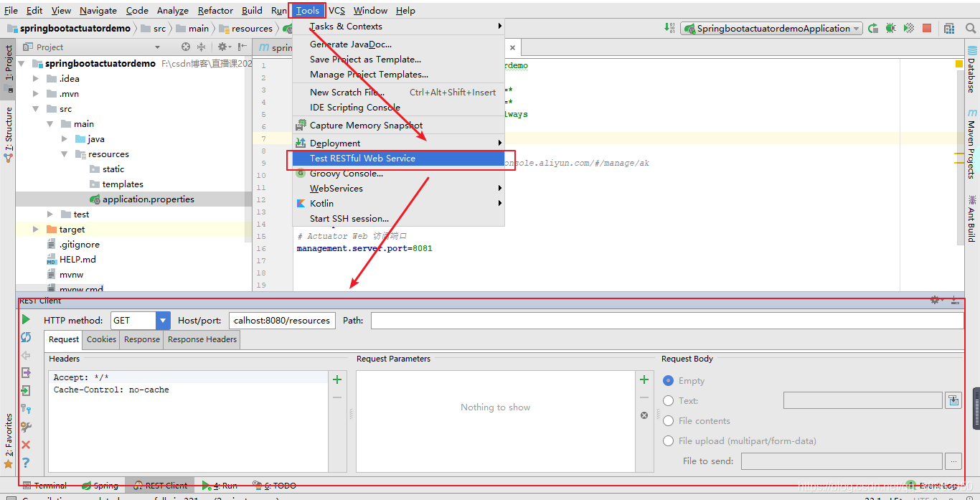The height and width of the screenshot is (500, 980).
Task: Open the 6: TODO tool window
Action: coord(274,486)
